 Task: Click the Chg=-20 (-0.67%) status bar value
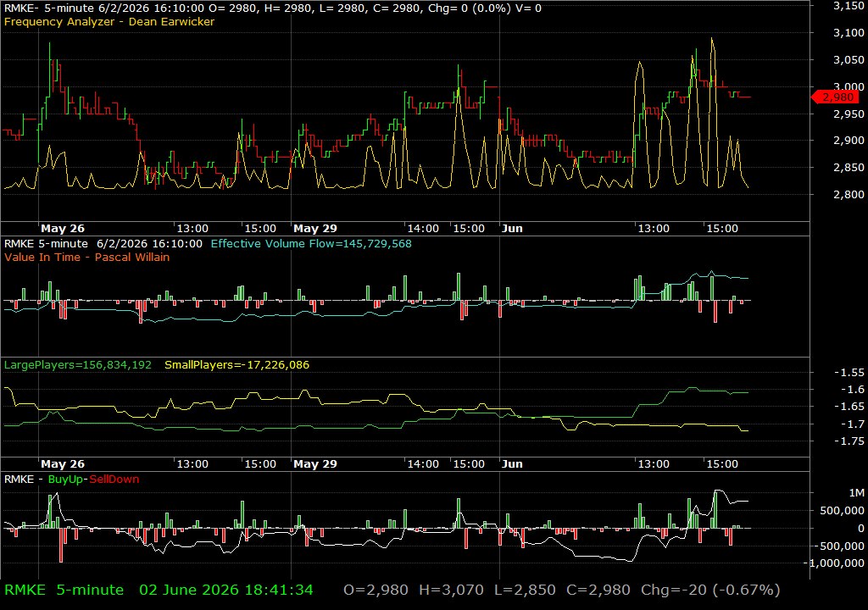click(x=710, y=590)
